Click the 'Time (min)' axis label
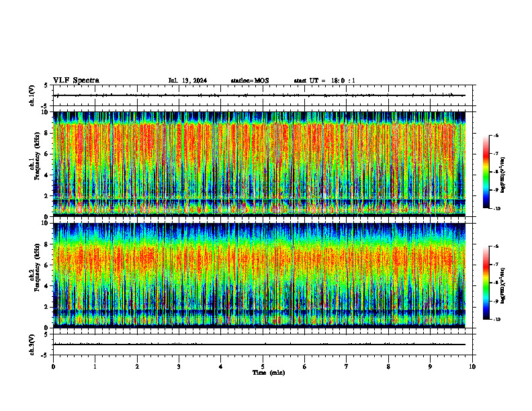The height and width of the screenshot is (411, 532). point(269,373)
